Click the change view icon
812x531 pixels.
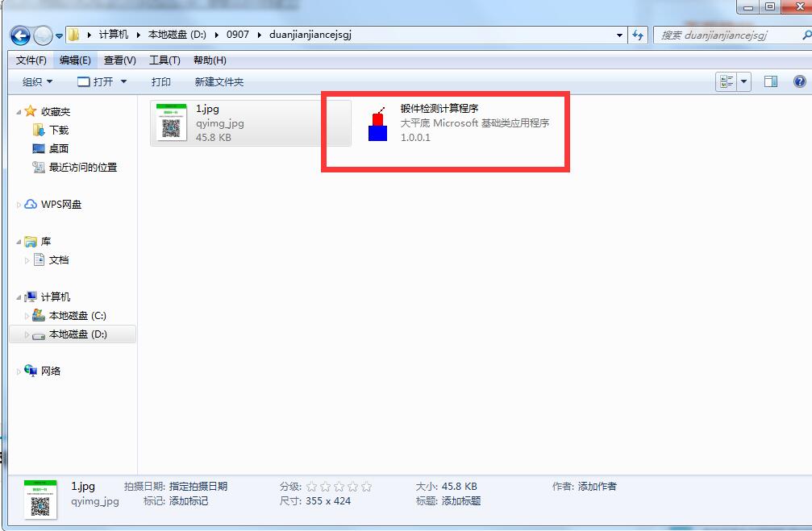727,81
